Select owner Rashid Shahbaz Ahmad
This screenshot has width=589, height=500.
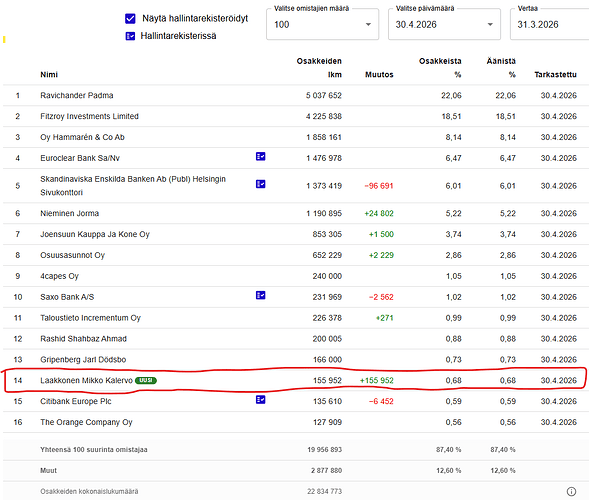point(83,339)
